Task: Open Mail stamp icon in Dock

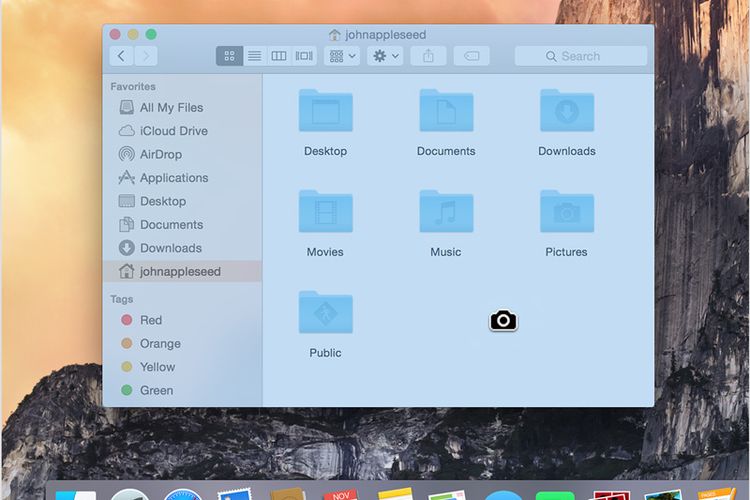Action: 234,494
